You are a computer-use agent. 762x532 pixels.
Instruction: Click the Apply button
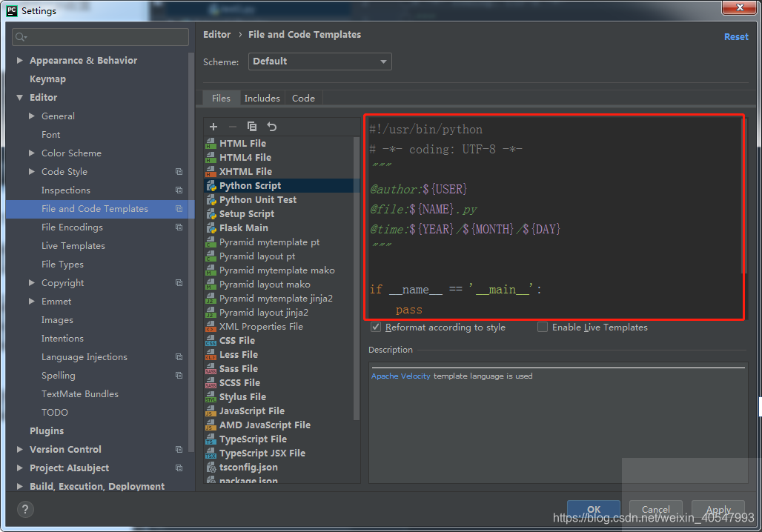click(718, 509)
